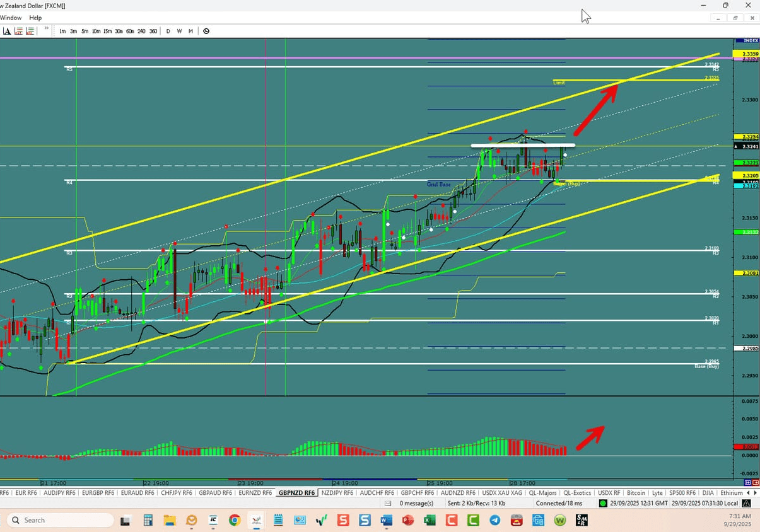The image size is (760, 532).
Task: Click the Connected/18 ms status text
Action: coord(558,503)
